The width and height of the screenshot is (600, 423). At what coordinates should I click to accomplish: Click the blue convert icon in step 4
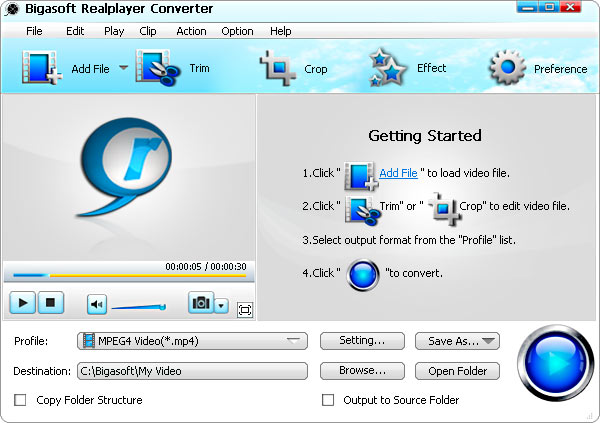[x=363, y=275]
